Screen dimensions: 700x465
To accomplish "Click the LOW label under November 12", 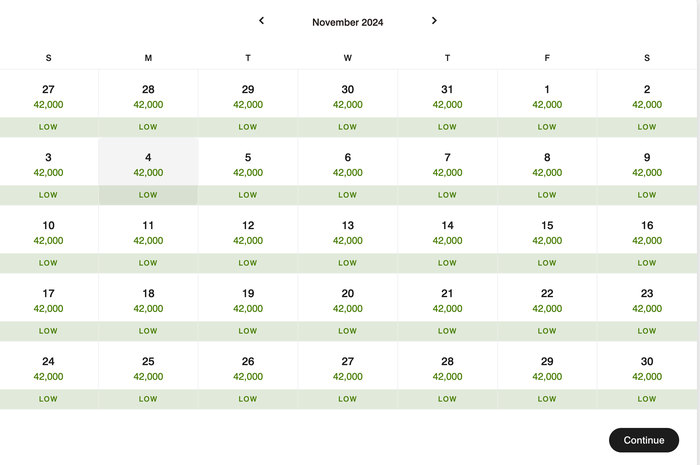I will point(248,263).
